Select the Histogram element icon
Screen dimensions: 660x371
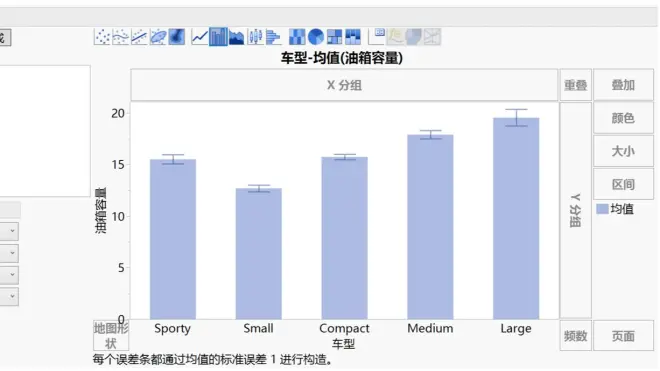(x=274, y=37)
